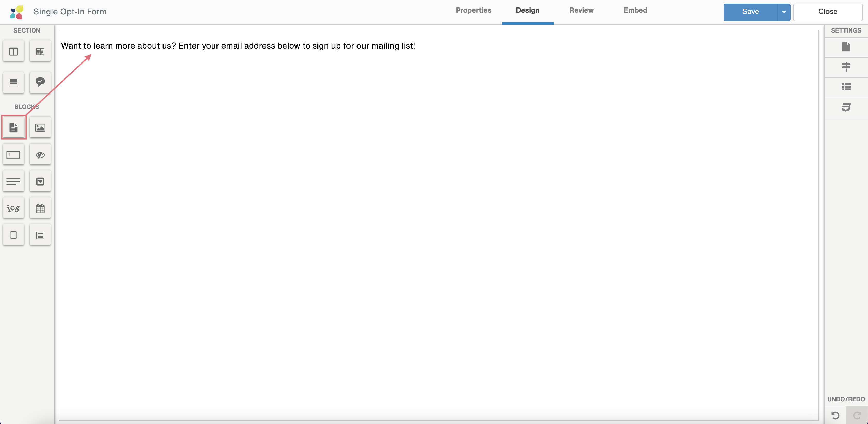Add a two-column section layout

pos(13,51)
